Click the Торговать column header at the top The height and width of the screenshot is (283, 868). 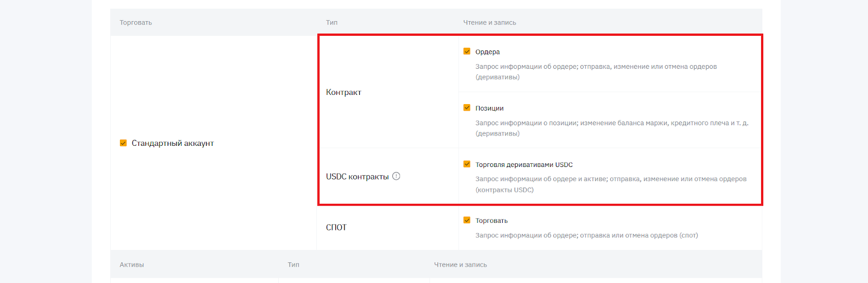tap(136, 23)
